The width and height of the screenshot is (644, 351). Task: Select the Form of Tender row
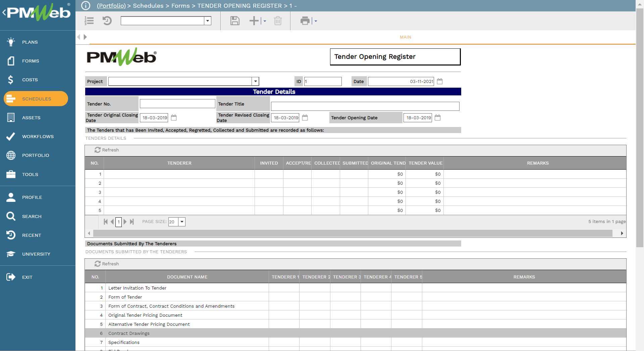[x=356, y=297]
